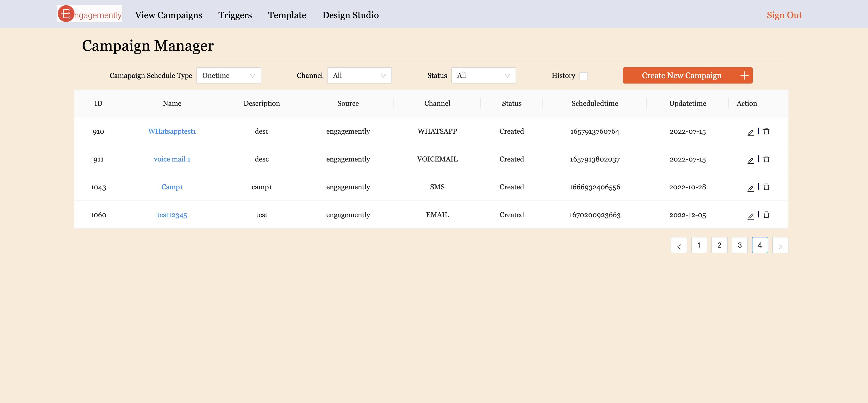Click the Updatetime column header
This screenshot has height=403, width=868.
tap(687, 103)
